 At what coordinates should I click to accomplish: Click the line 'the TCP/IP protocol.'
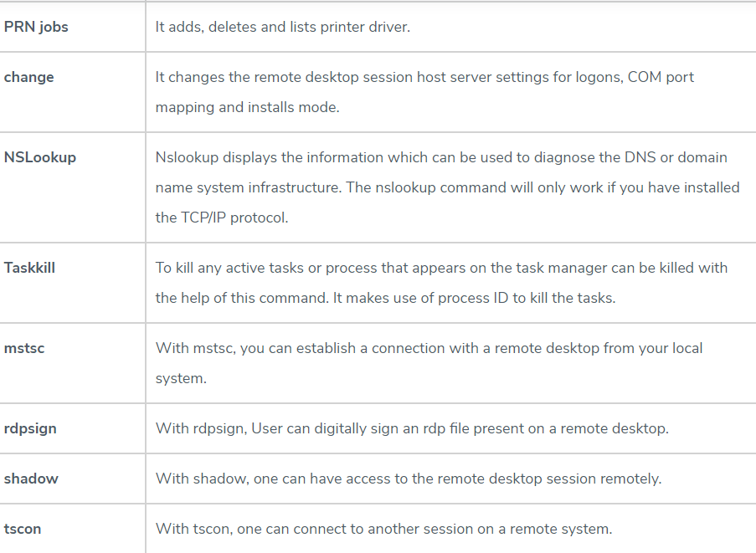[221, 218]
